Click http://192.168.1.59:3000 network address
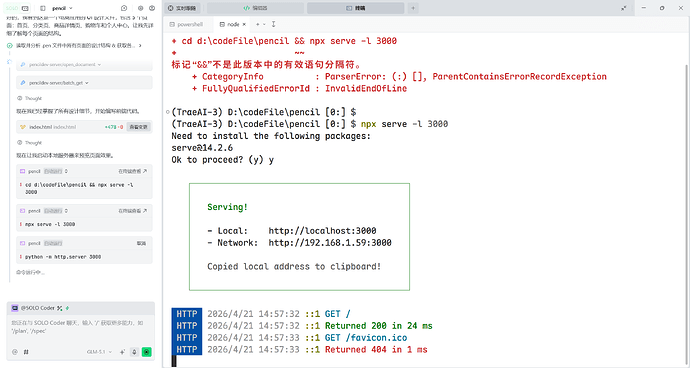690x368 pixels. tap(330, 243)
